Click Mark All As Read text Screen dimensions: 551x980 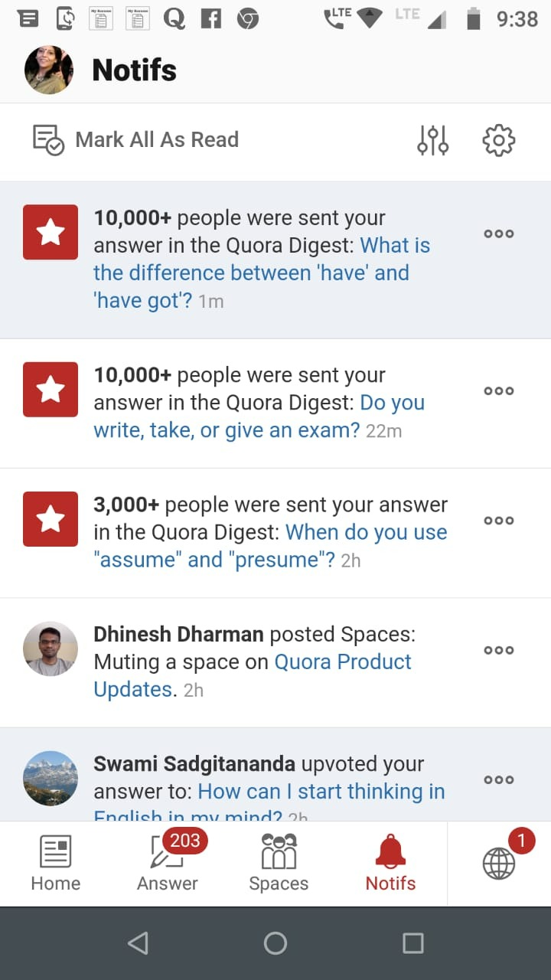[x=157, y=139]
